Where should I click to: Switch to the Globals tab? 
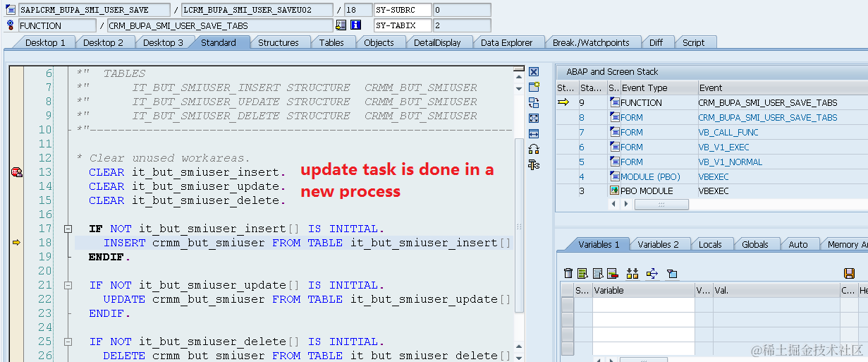pyautogui.click(x=755, y=245)
